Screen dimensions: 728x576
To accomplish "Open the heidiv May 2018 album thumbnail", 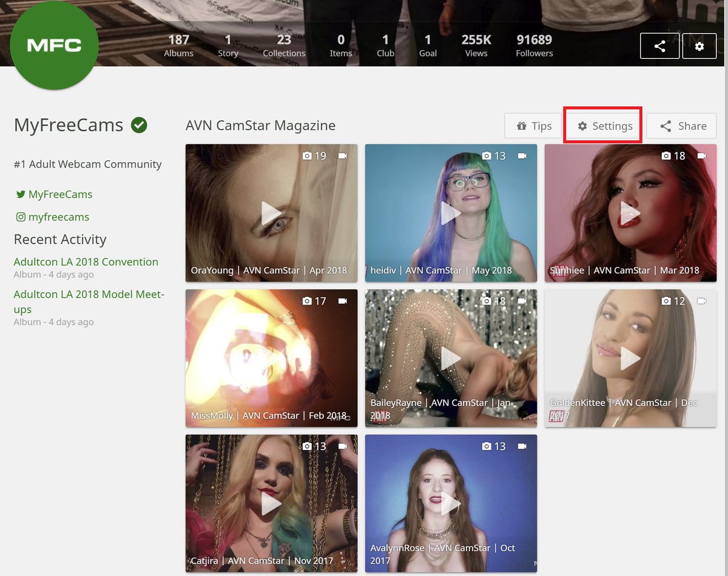I will [x=451, y=213].
